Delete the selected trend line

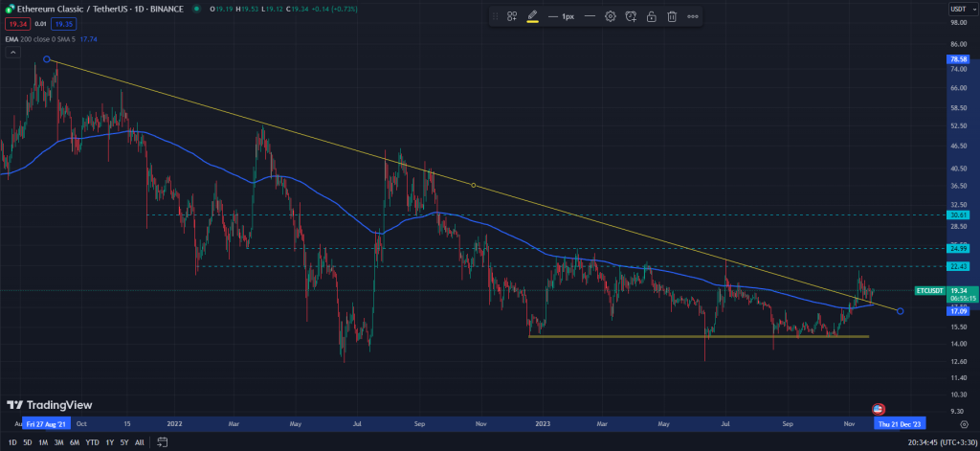tap(672, 16)
